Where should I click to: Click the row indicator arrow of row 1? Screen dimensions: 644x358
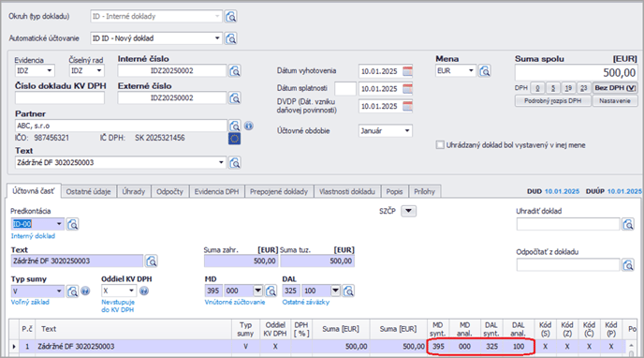point(14,347)
